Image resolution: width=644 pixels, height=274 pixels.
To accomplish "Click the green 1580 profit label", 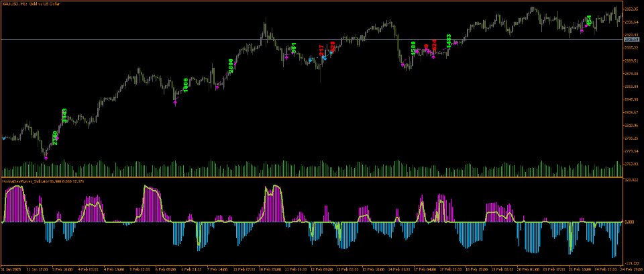I will point(413,48).
